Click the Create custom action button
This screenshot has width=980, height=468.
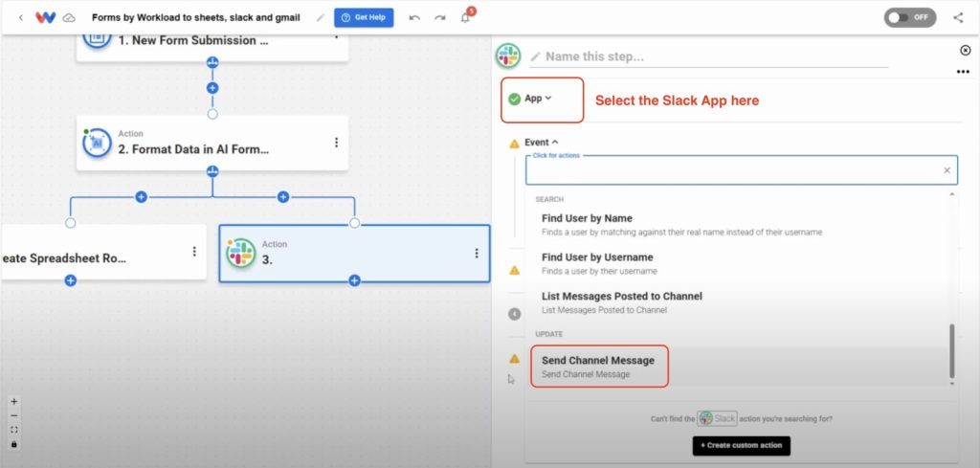tap(742, 445)
